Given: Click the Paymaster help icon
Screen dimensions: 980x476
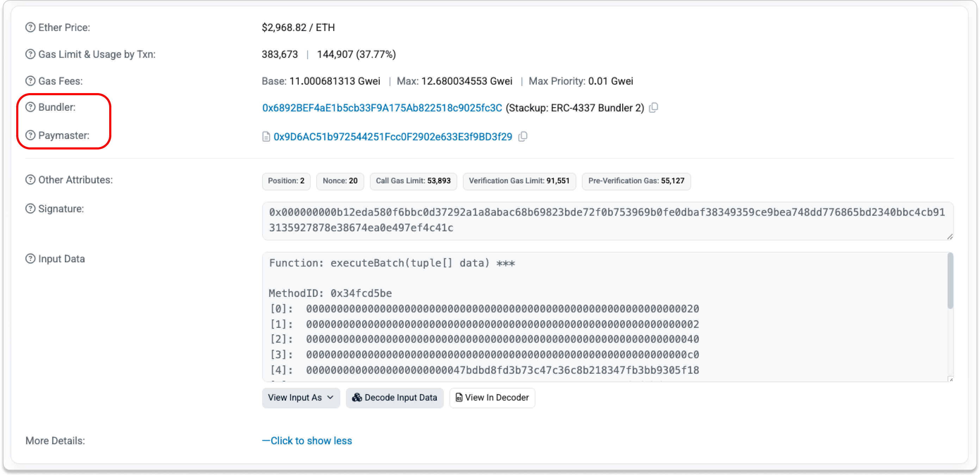Looking at the screenshot, I should tap(30, 135).
